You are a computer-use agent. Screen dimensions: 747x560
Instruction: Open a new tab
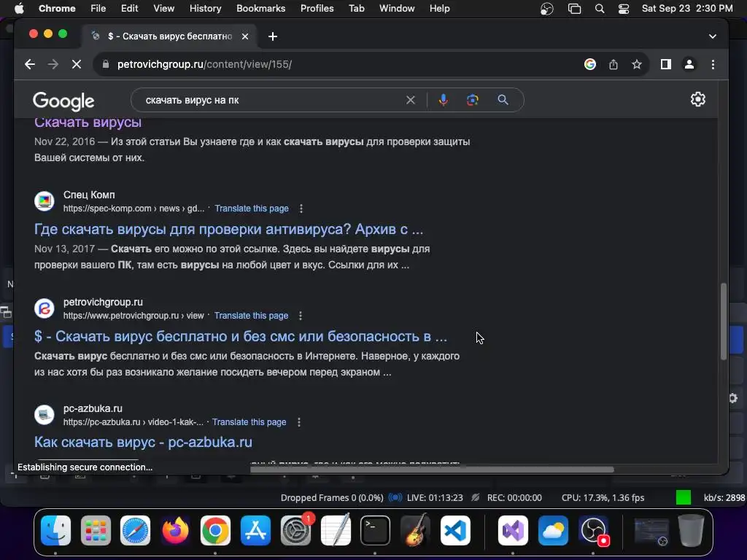pyautogui.click(x=273, y=36)
